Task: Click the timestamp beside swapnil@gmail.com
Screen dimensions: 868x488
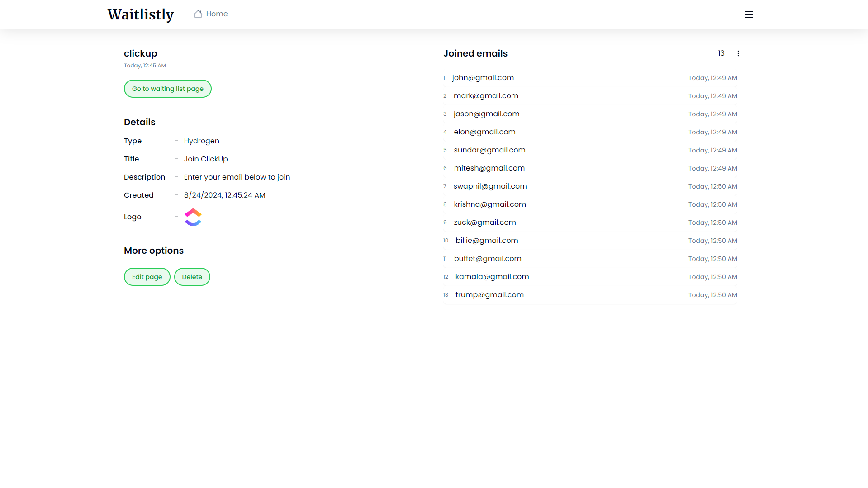Action: 713,186
